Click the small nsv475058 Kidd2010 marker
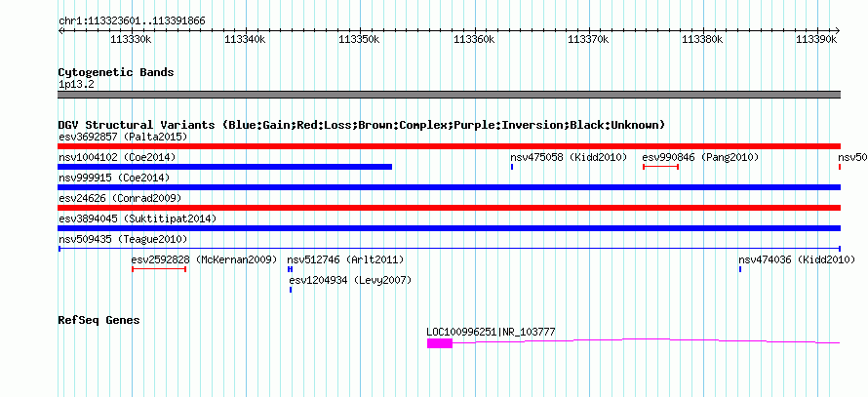Viewport: 868px width, 397px height. pyautogui.click(x=512, y=167)
